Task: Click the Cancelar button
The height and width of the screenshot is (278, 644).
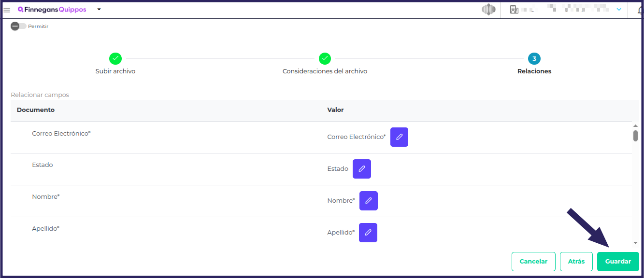Action: (x=533, y=262)
